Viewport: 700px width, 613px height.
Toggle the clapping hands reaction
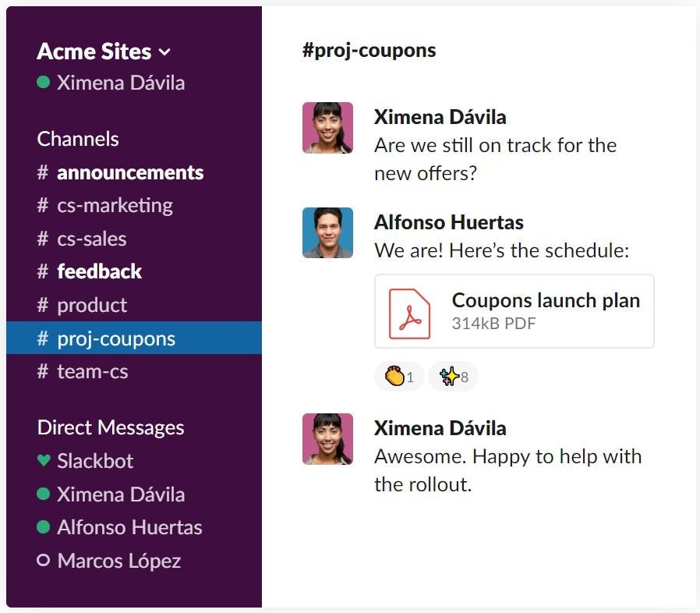point(399,376)
